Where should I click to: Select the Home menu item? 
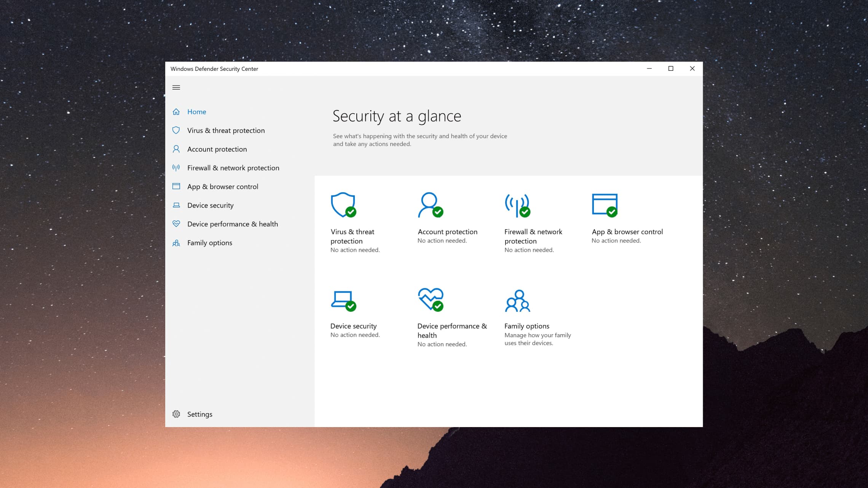tap(197, 112)
